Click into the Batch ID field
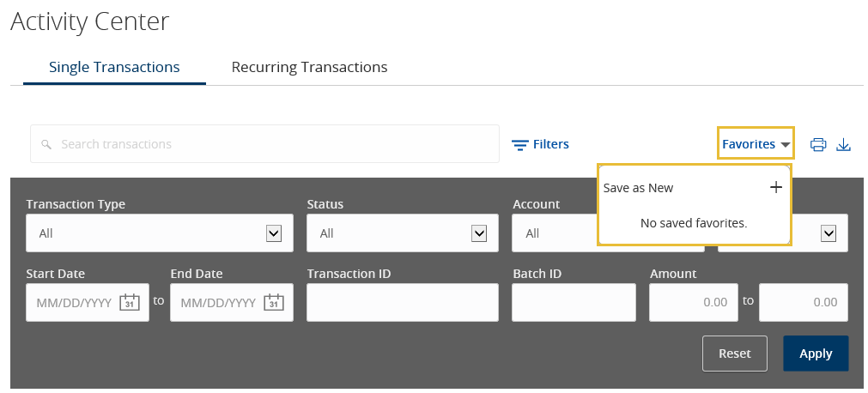The width and height of the screenshot is (868, 393). [x=574, y=302]
